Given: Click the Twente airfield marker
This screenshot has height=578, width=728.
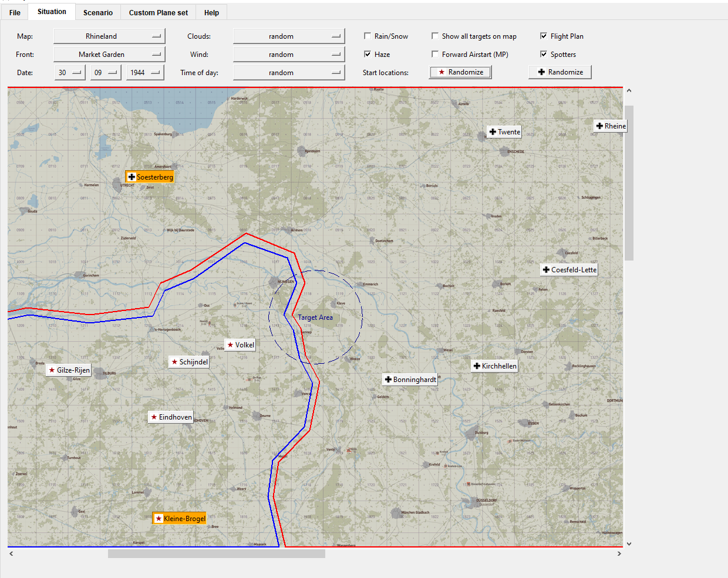Looking at the screenshot, I should (x=504, y=132).
